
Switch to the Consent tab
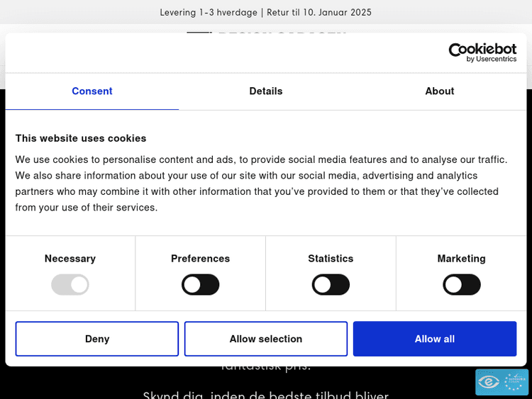click(92, 91)
